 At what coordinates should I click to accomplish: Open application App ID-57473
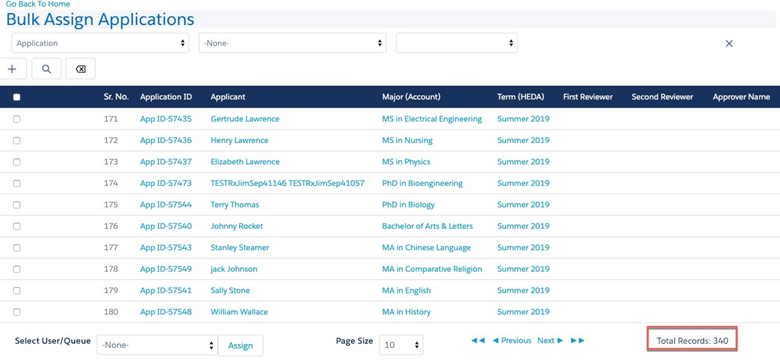point(166,183)
